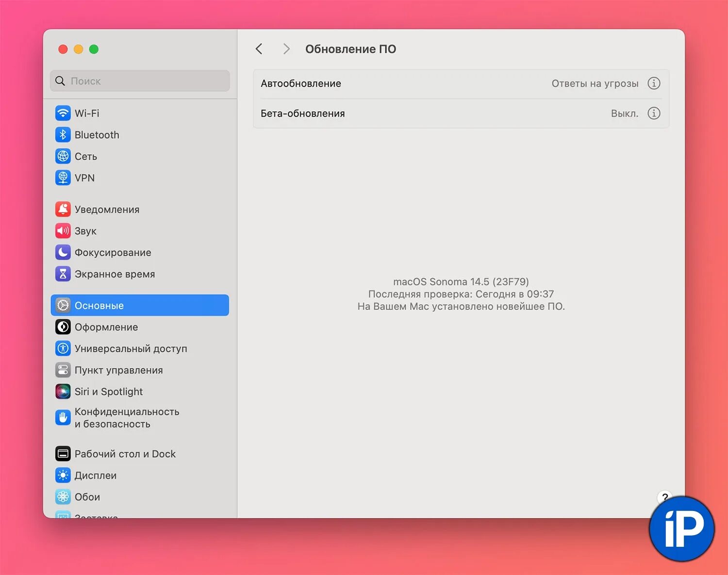Open Пункт управления label in sidebar
728x575 pixels.
[119, 370]
